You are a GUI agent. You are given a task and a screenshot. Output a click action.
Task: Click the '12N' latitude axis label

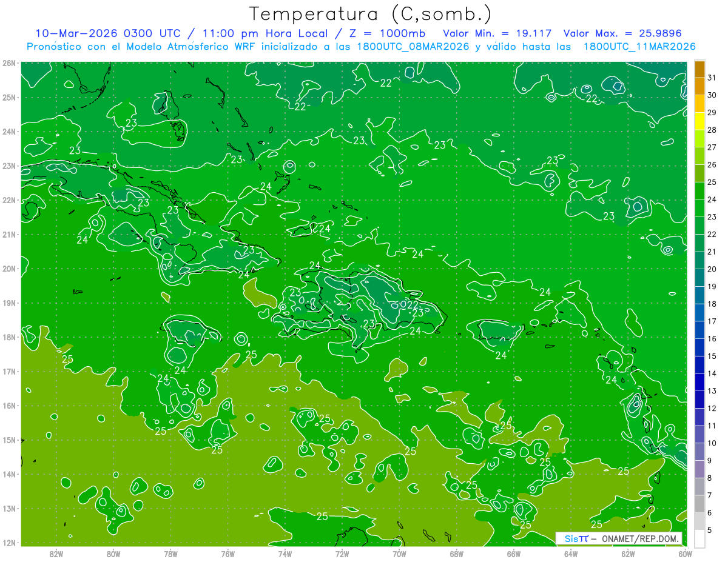(x=10, y=543)
